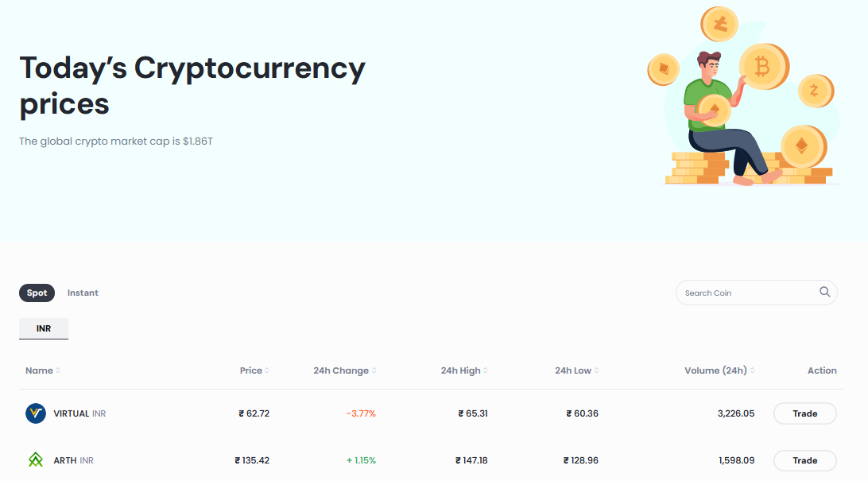Focus the Search Coin input field
The height and width of the screenshot is (481, 868).
[747, 293]
